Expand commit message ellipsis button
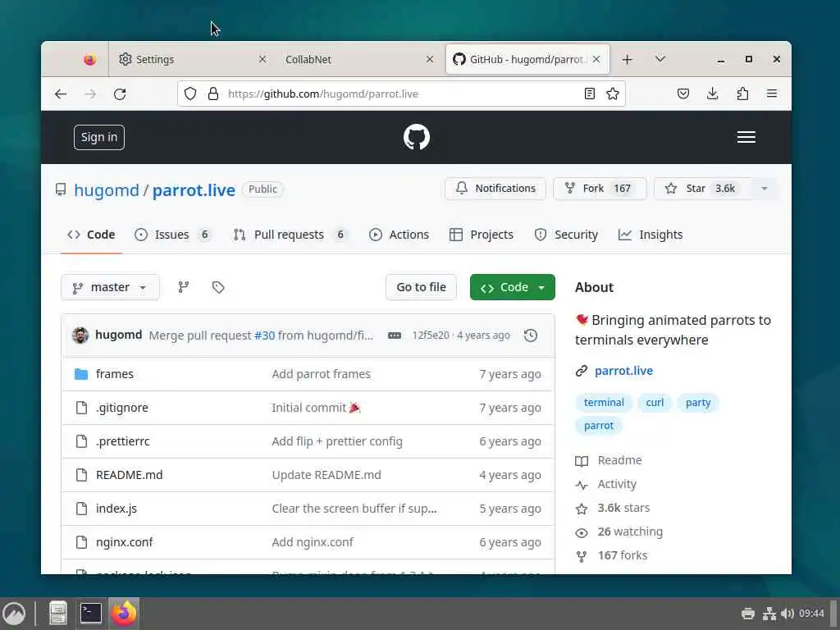840x630 pixels. pyautogui.click(x=395, y=336)
